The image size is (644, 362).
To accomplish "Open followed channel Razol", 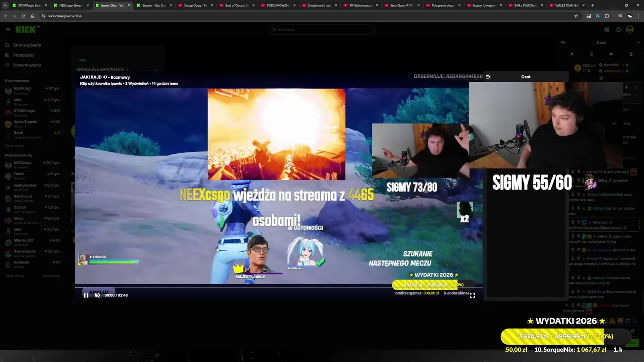I will pos(32,135).
